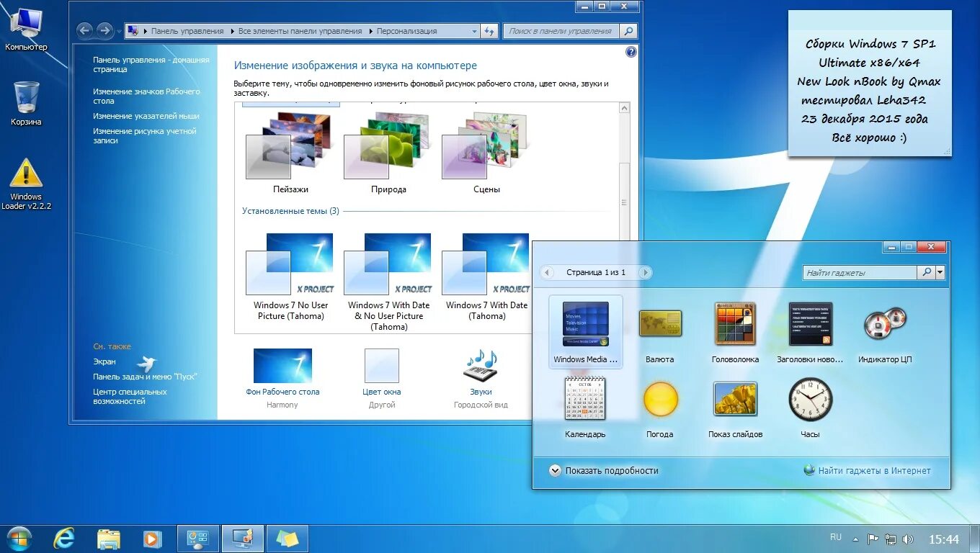Select the Валюта currency gadget
Screen dimensions: 980x553
(659, 332)
